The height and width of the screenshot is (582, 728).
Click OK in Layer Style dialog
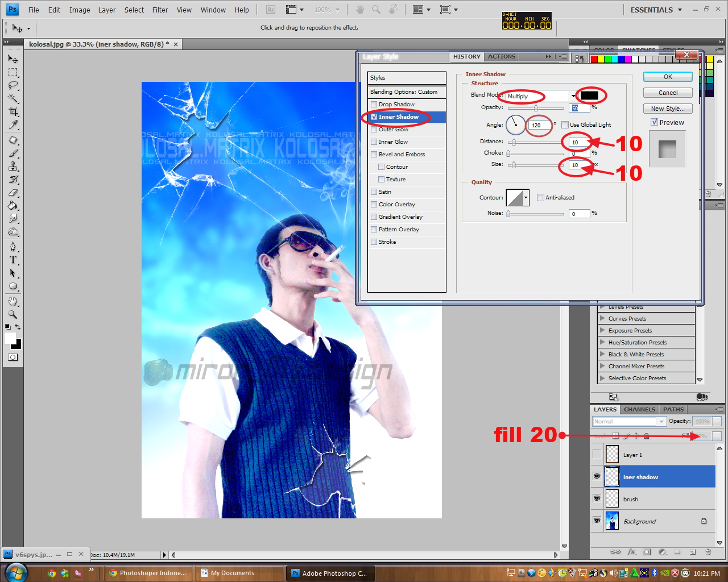(x=668, y=77)
